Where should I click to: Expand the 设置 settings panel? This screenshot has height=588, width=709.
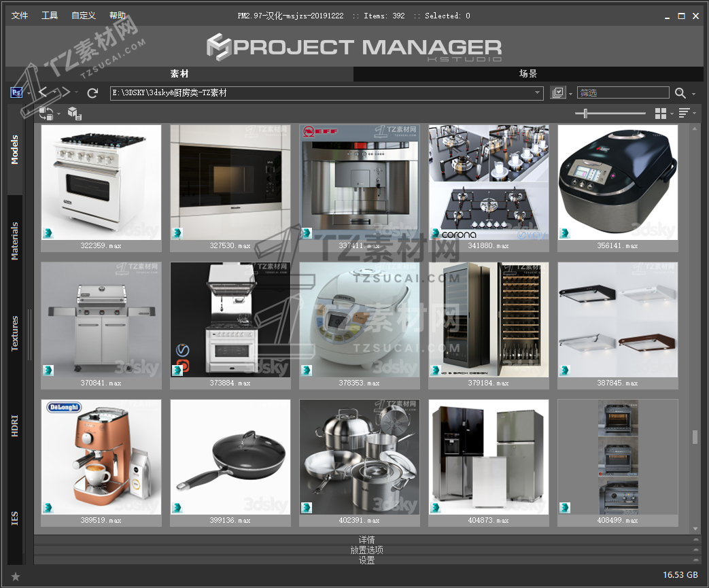tap(366, 560)
